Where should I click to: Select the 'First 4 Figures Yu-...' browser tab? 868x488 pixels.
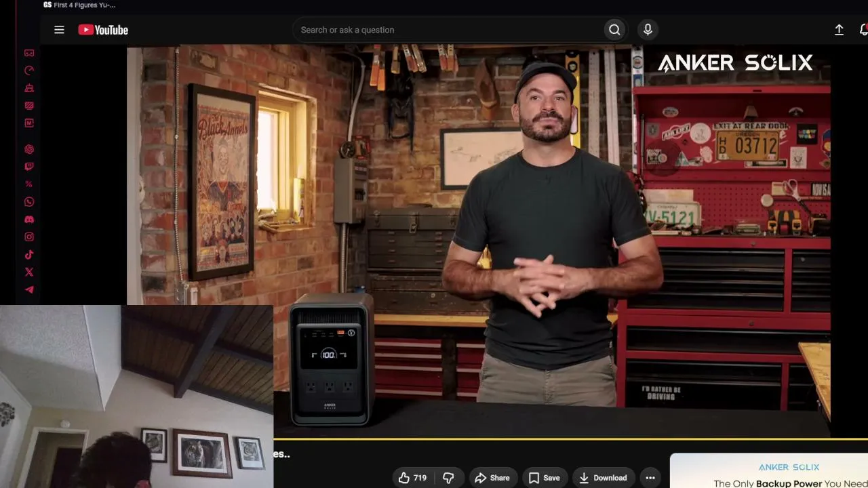point(79,5)
